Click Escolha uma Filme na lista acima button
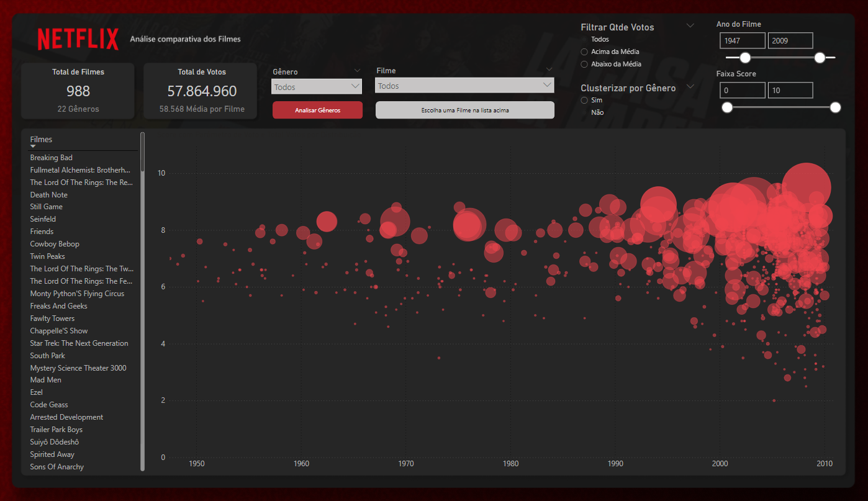Viewport: 868px width, 501px height. tap(465, 110)
